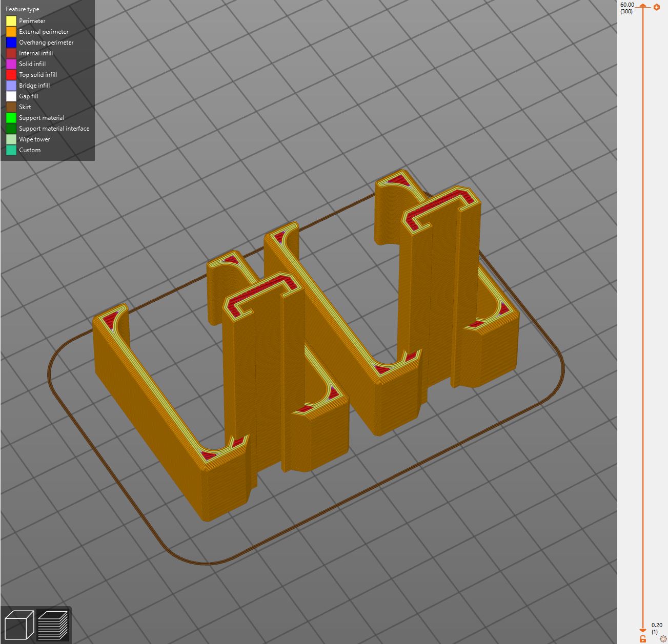Click the "Gap fill" legend label
This screenshot has height=644, width=668.
tap(29, 96)
